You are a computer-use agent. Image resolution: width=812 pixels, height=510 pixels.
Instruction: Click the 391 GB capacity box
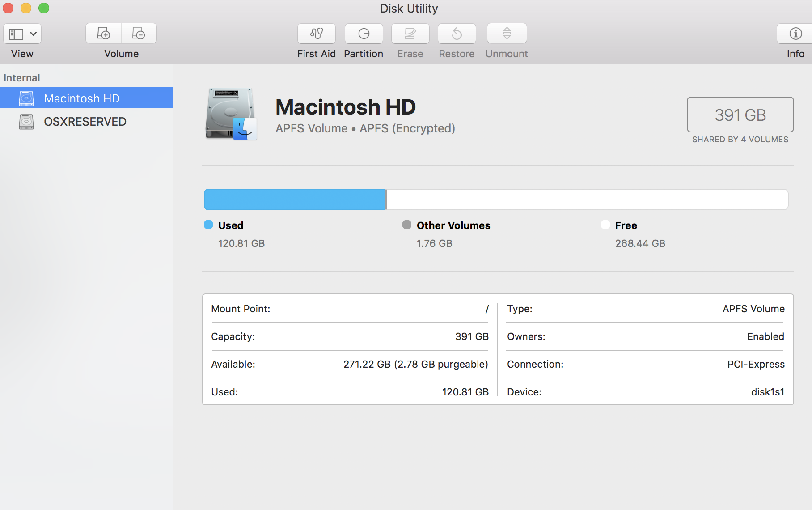click(x=740, y=115)
